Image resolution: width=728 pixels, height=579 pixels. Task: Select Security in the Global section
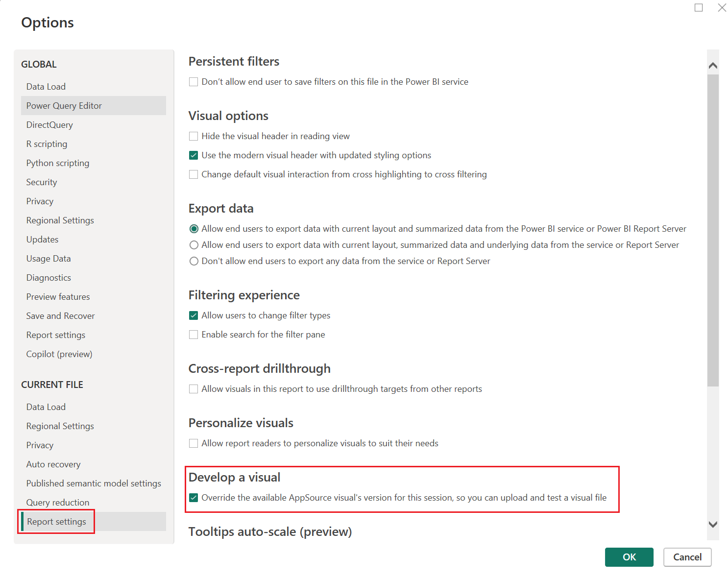pyautogui.click(x=41, y=182)
